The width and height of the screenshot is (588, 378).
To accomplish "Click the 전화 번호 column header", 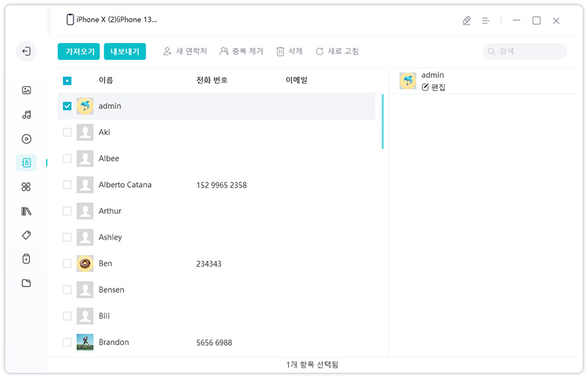I will point(212,80).
